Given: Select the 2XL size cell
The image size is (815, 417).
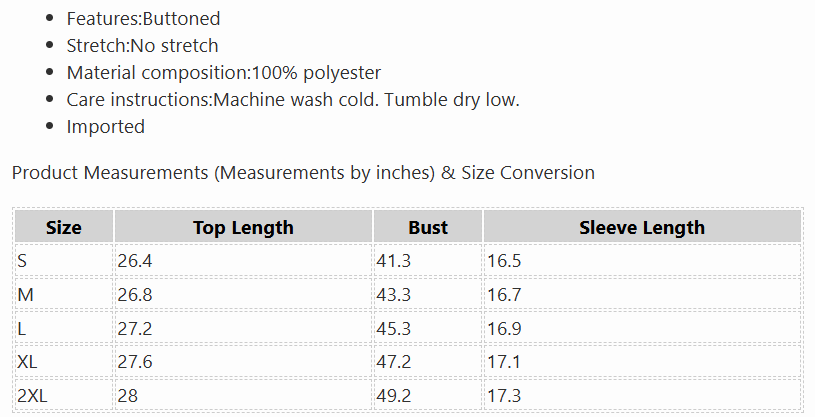Looking at the screenshot, I should (x=64, y=396).
